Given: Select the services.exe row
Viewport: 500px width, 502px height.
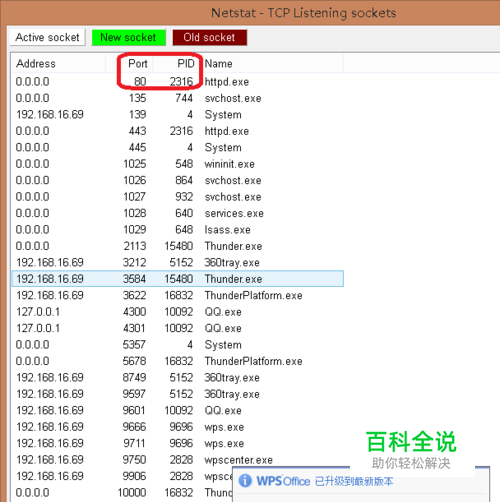Looking at the screenshot, I should (178, 213).
